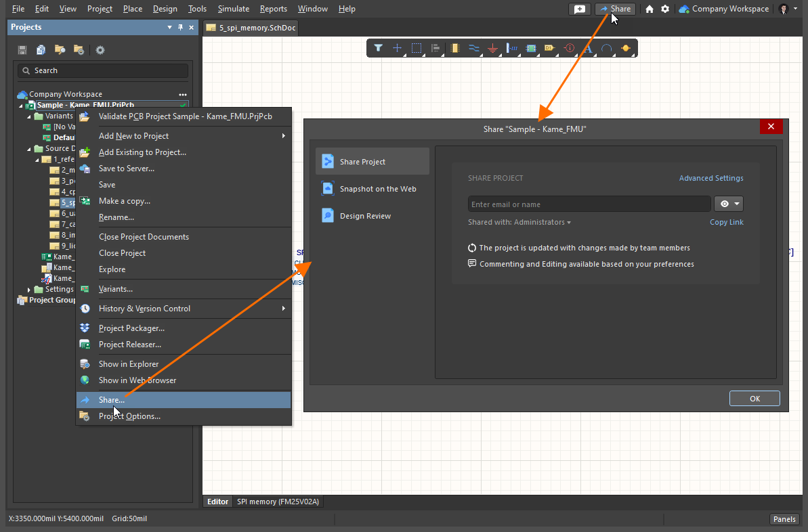Close the Share dialog

771,127
